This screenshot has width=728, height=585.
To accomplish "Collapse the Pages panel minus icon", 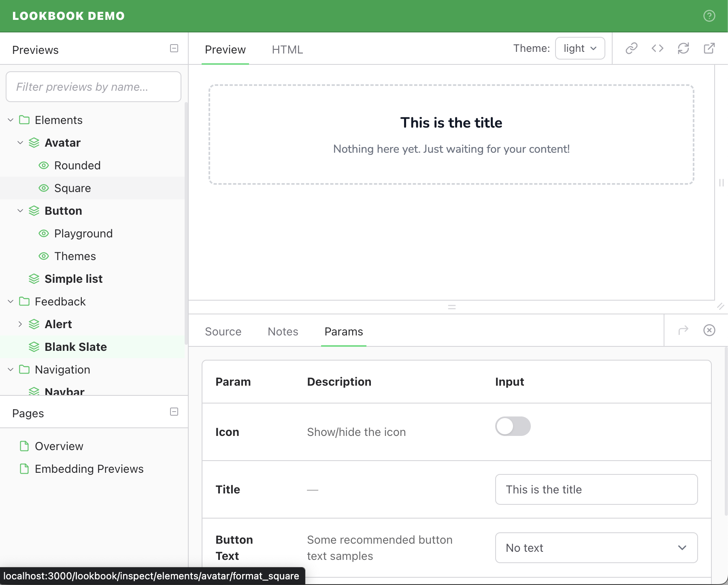I will point(174,412).
